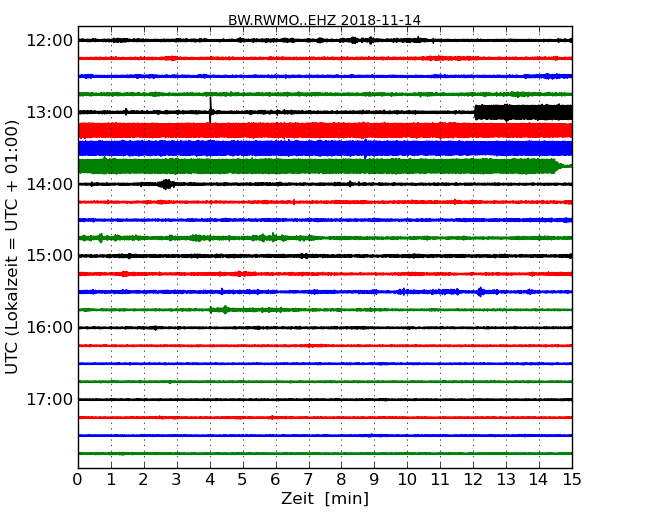
Task: Click the Zeit [min] x-axis label
Action: (325, 498)
